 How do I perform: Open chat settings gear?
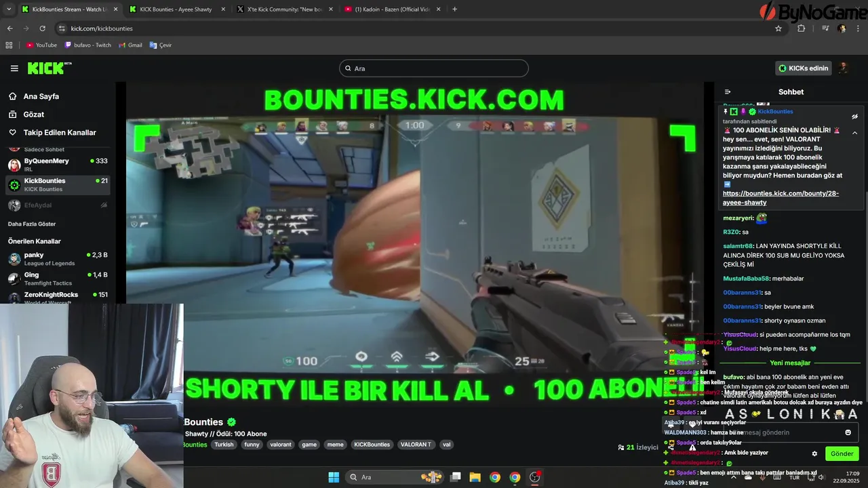(814, 453)
